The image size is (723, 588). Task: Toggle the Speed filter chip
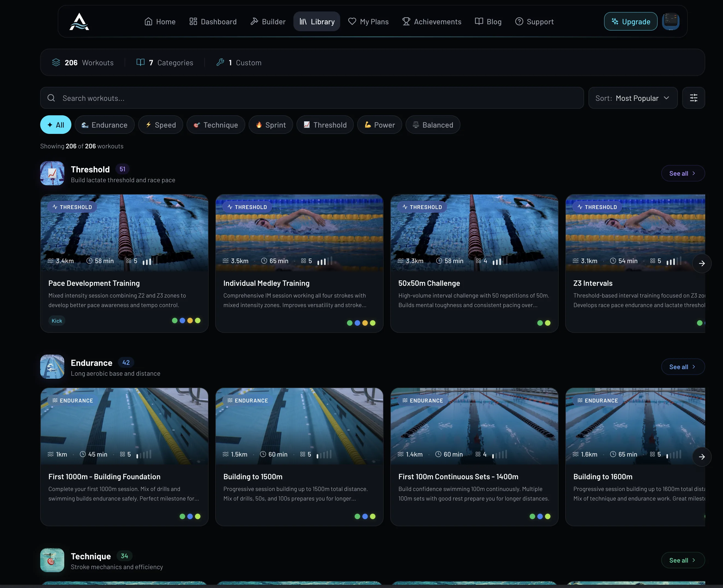161,125
